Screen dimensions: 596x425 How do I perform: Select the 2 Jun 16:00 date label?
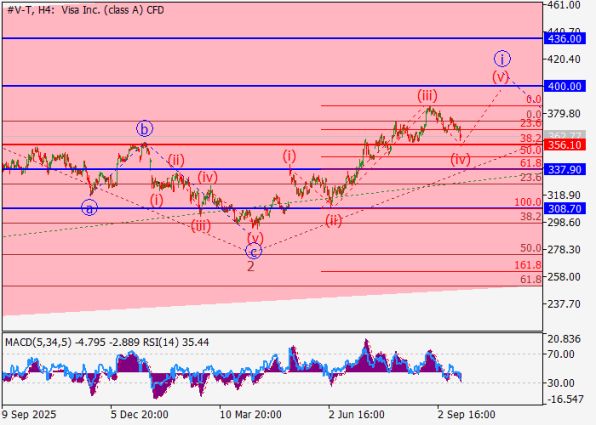pos(357,414)
